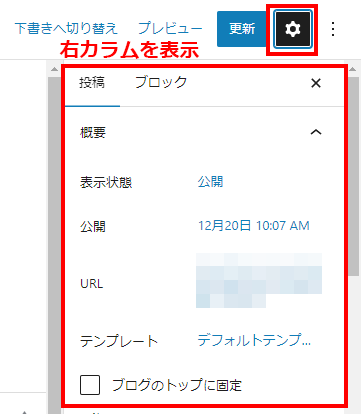Collapse the 概要 section chevron

pos(316,132)
